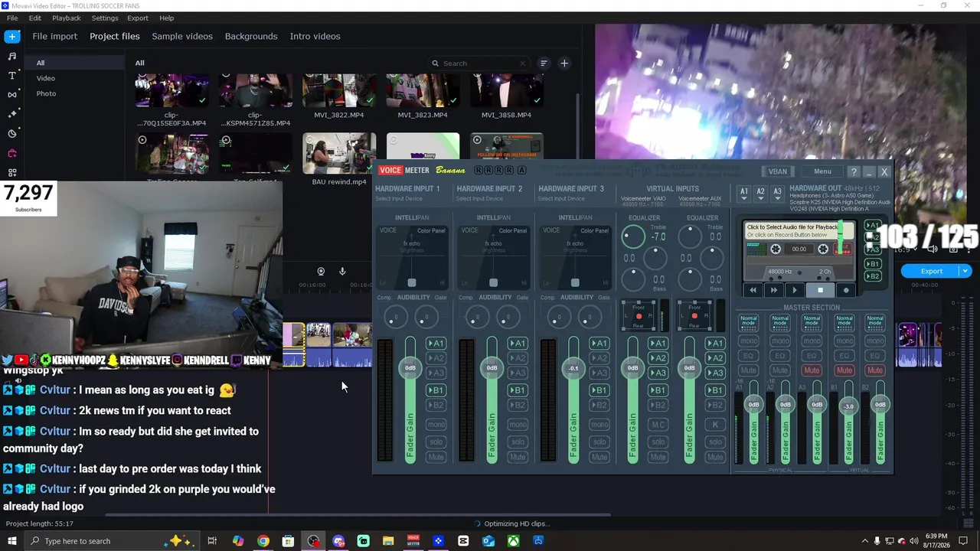Mute the Hardware Input 3 strip
The height and width of the screenshot is (551, 980).
tap(599, 457)
